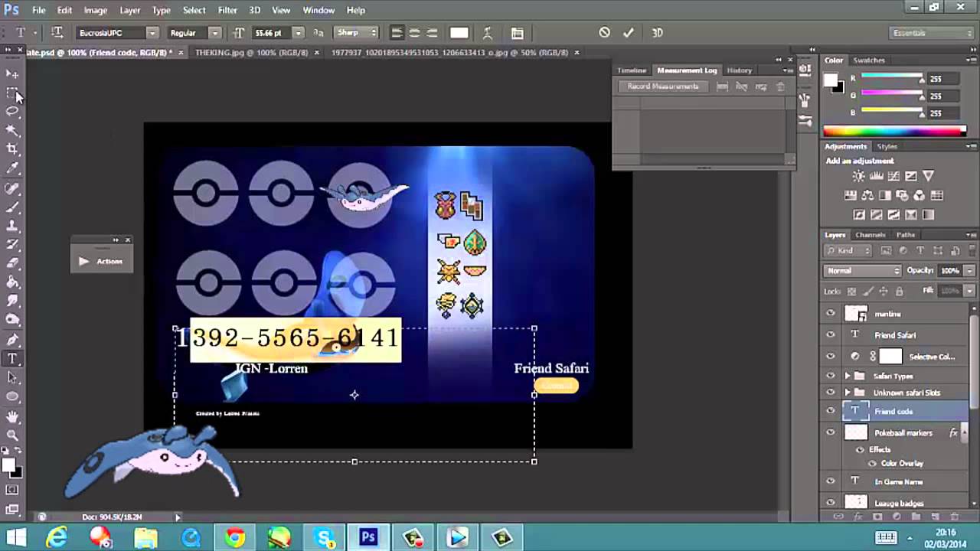
Task: Open the Layer menu
Action: pos(129,10)
